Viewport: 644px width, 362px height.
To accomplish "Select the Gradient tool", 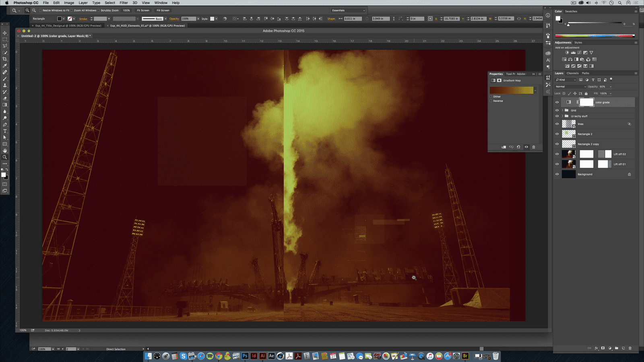I will point(5,105).
